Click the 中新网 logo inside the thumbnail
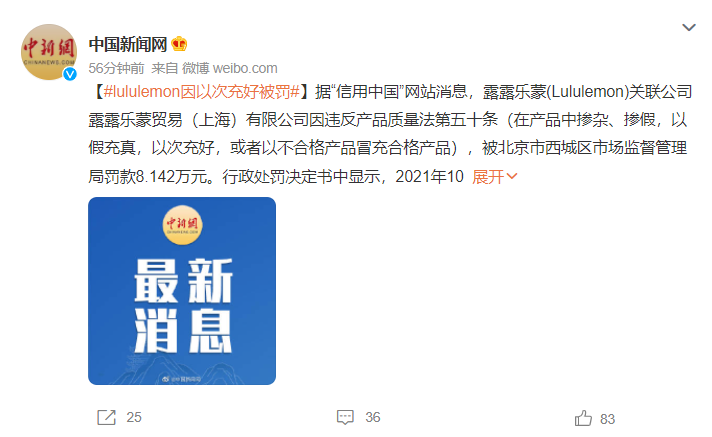712x437 pixels. pos(182,225)
